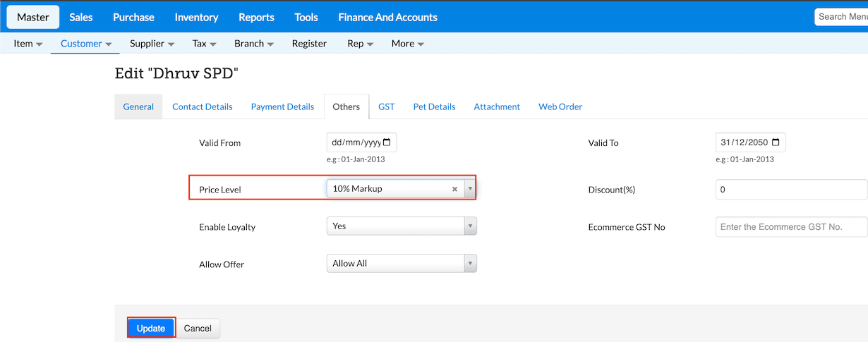This screenshot has height=342, width=868.
Task: Open the Allow Offer dropdown
Action: (x=401, y=264)
